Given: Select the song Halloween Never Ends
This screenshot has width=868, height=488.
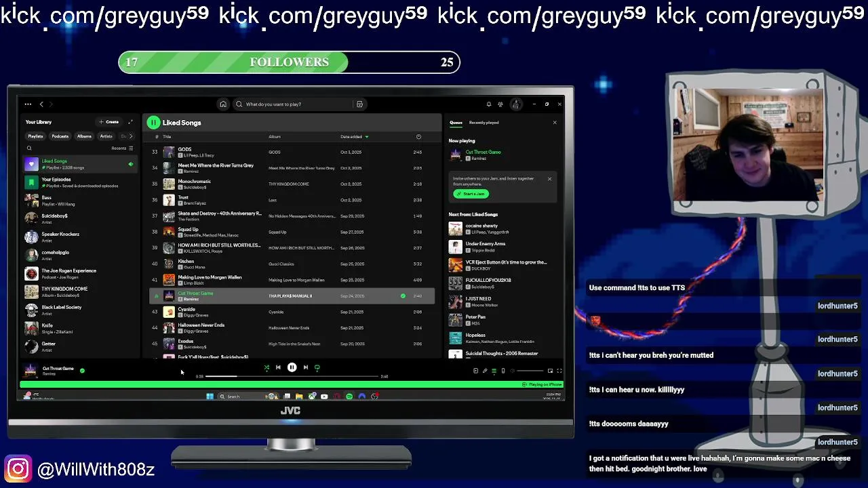Looking at the screenshot, I should coord(293,328).
